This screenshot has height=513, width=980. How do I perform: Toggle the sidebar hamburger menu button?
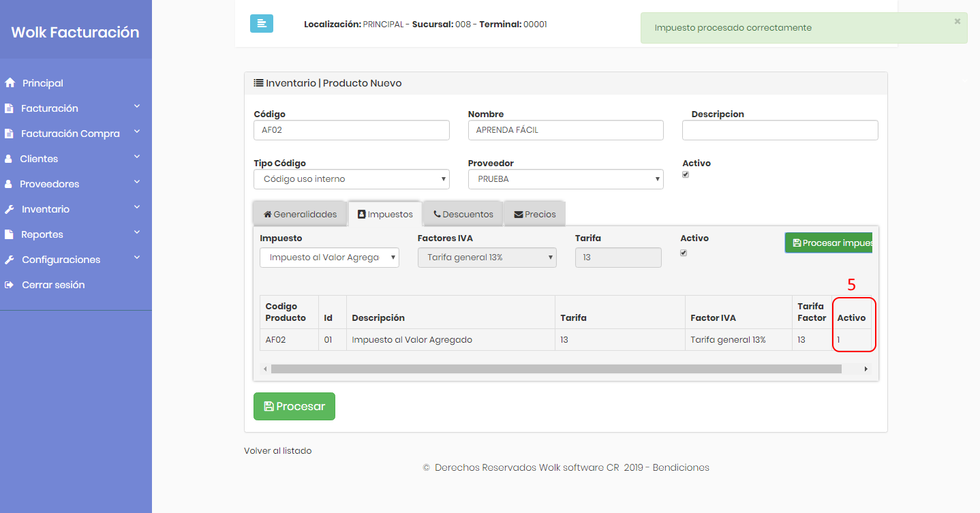pos(262,24)
